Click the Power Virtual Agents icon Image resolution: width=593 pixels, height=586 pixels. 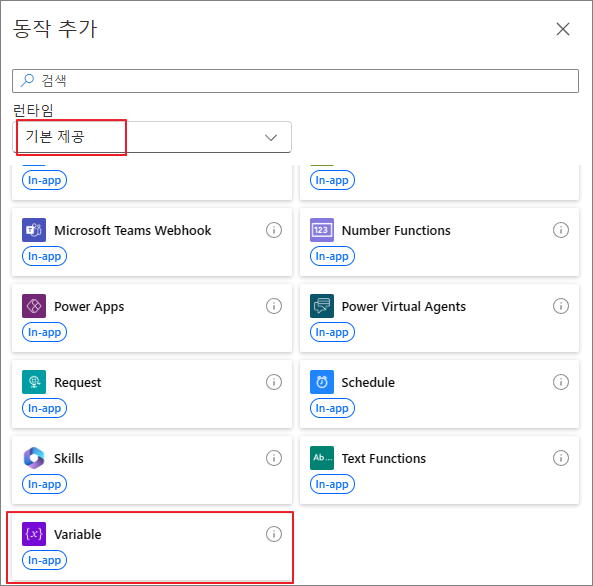click(x=322, y=306)
